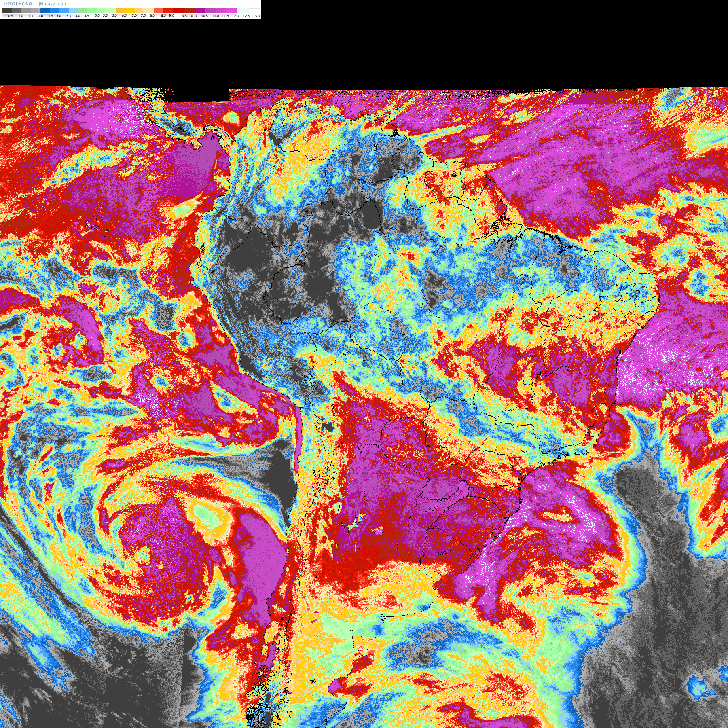The width and height of the screenshot is (728, 728).
Task: Click the 4.5 legend value
Action: click(87, 16)
